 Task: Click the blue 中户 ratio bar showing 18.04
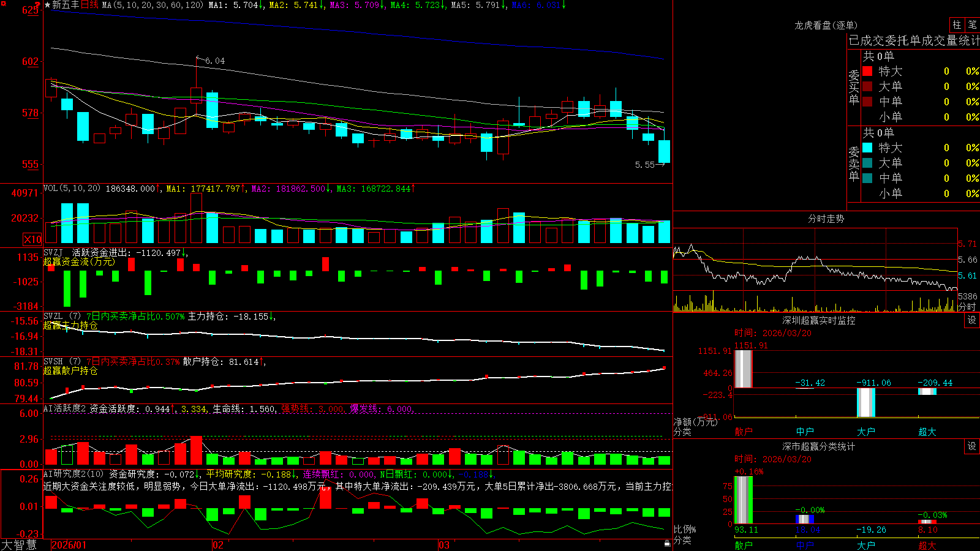click(805, 519)
